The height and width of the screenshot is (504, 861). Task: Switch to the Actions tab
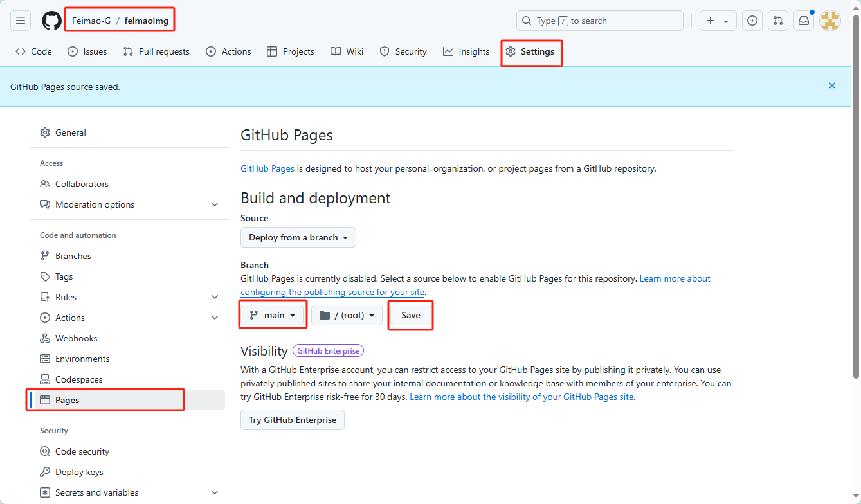tap(228, 51)
